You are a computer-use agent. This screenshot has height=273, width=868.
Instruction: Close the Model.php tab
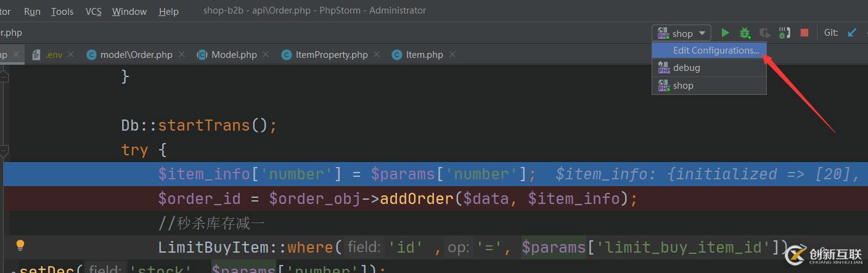[x=266, y=54]
